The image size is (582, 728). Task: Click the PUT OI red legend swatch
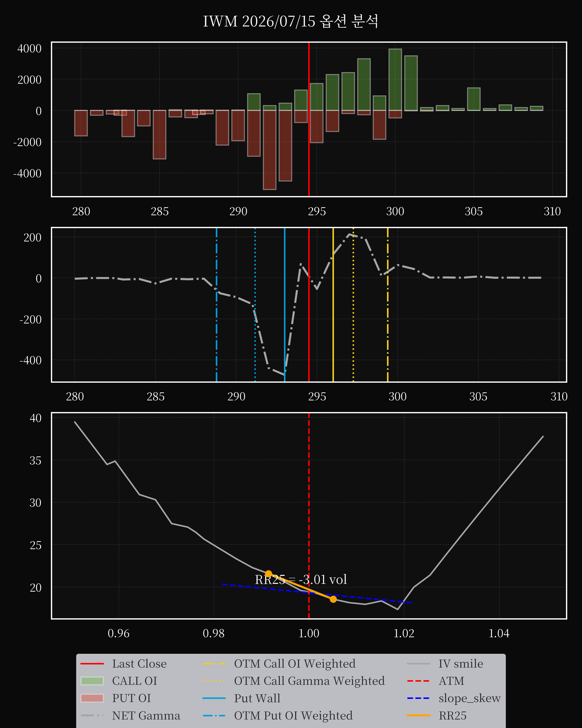(x=92, y=698)
